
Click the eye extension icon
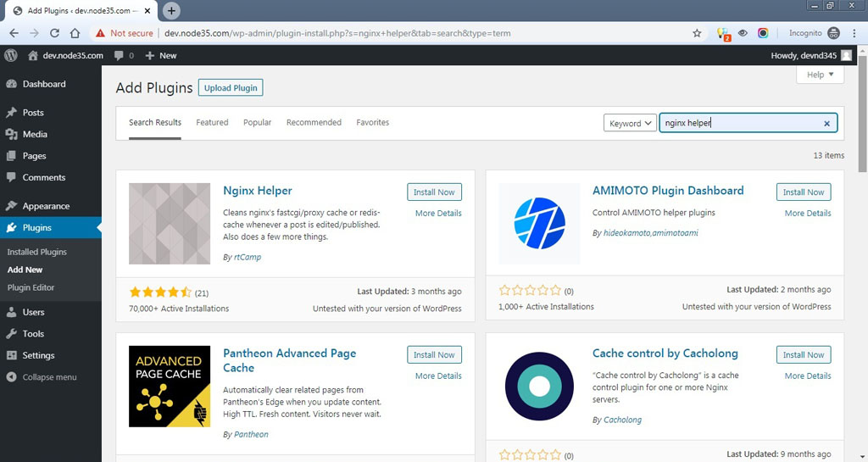[743, 33]
